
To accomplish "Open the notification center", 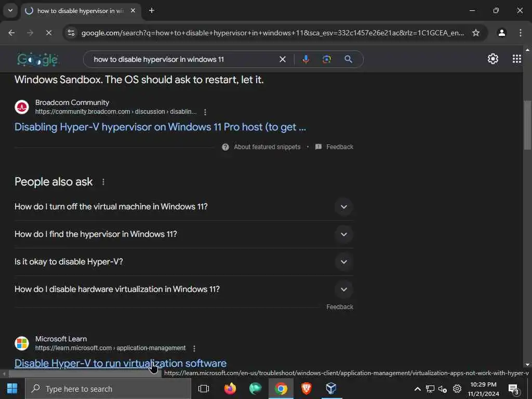I will [514, 389].
